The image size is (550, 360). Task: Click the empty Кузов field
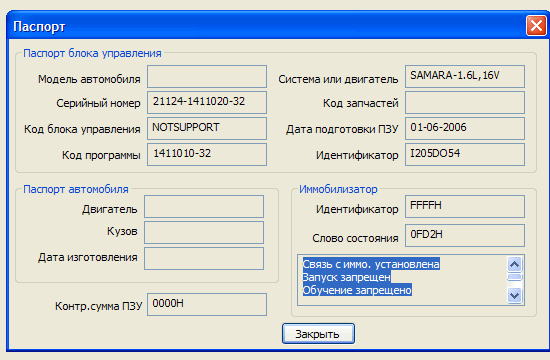coord(204,233)
